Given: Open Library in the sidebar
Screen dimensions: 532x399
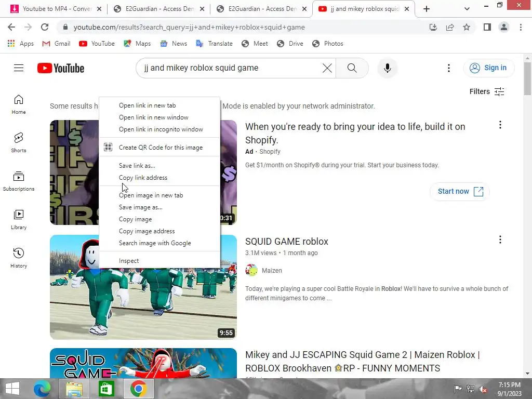Looking at the screenshot, I should click(19, 220).
